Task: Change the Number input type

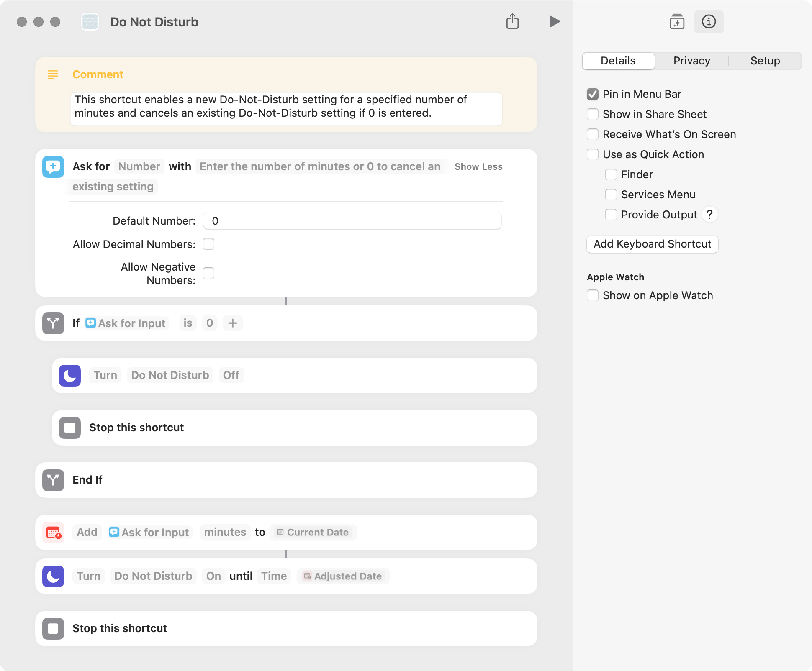Action: coord(139,166)
